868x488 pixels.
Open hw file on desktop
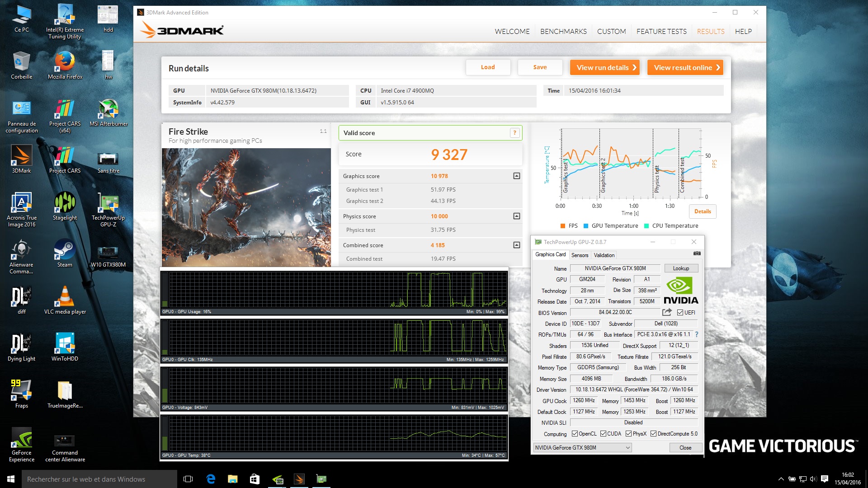pos(108,66)
